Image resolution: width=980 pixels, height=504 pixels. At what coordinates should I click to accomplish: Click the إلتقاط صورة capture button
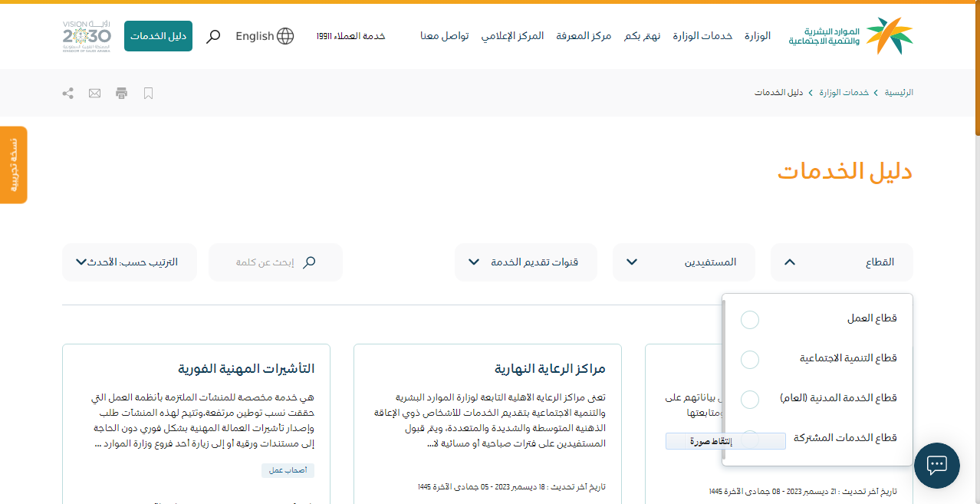coord(725,441)
